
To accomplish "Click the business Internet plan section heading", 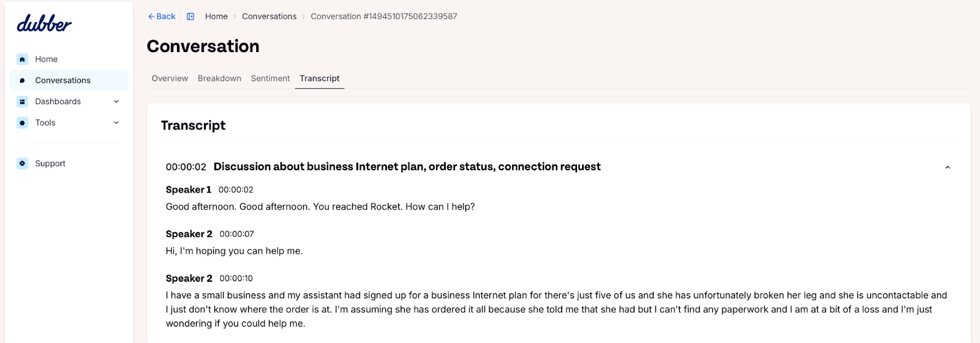I will [x=407, y=167].
